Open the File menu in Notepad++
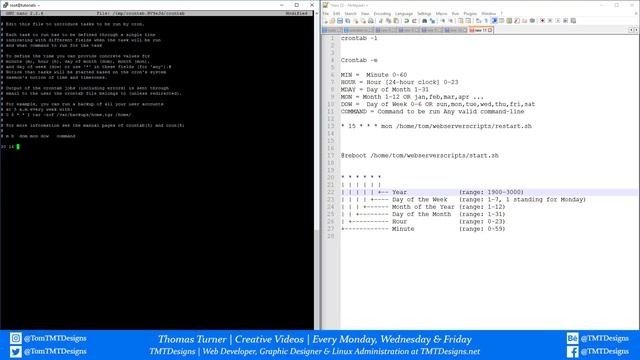Image resolution: width=640 pixels, height=360 pixels. (326, 13)
